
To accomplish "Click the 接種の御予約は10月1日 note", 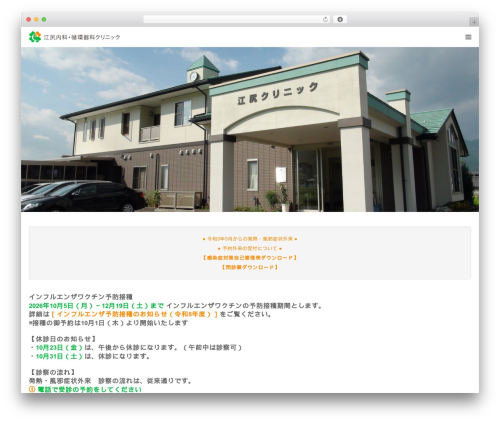I will [108, 323].
